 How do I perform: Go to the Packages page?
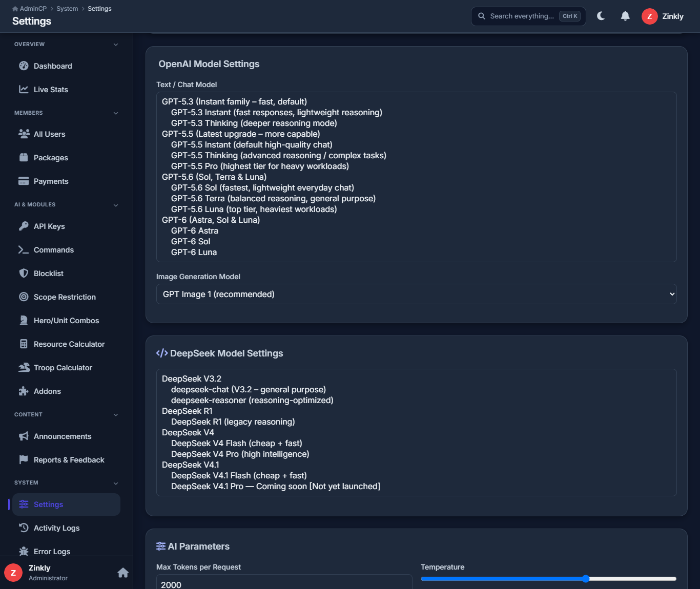(x=66, y=157)
